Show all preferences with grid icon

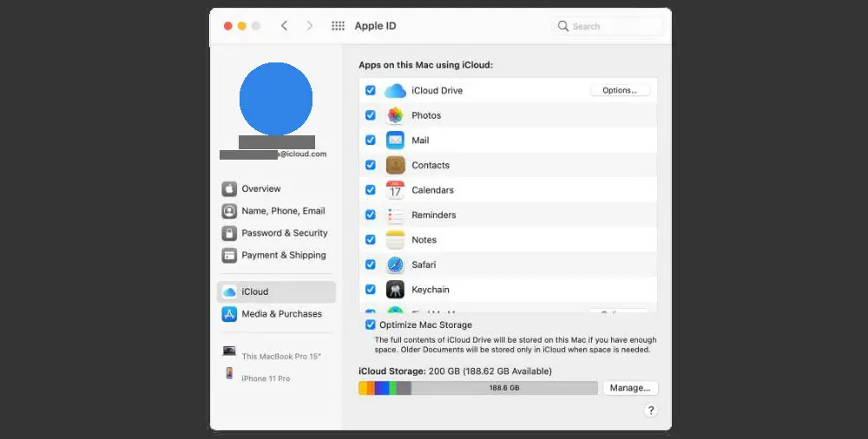pyautogui.click(x=338, y=26)
